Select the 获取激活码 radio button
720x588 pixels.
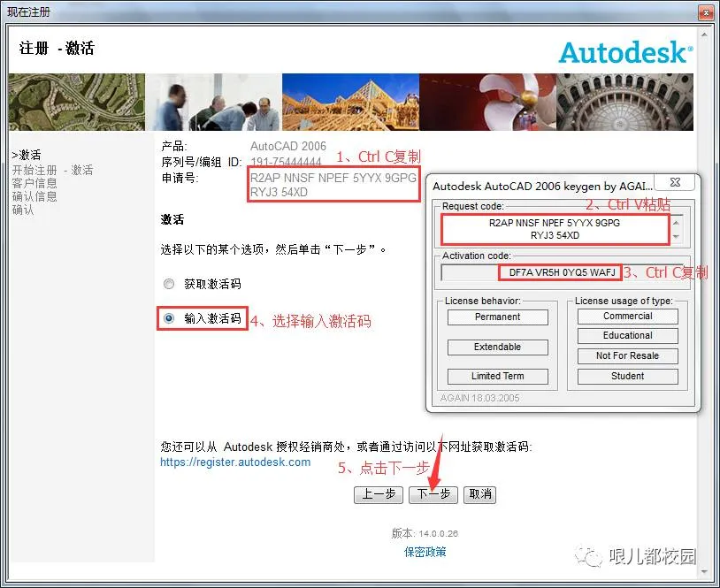169,284
